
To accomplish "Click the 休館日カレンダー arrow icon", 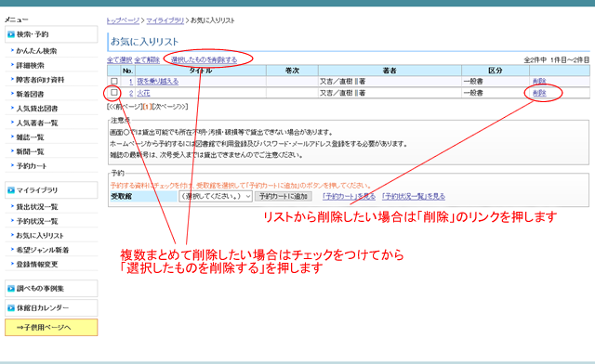I will (x=11, y=308).
